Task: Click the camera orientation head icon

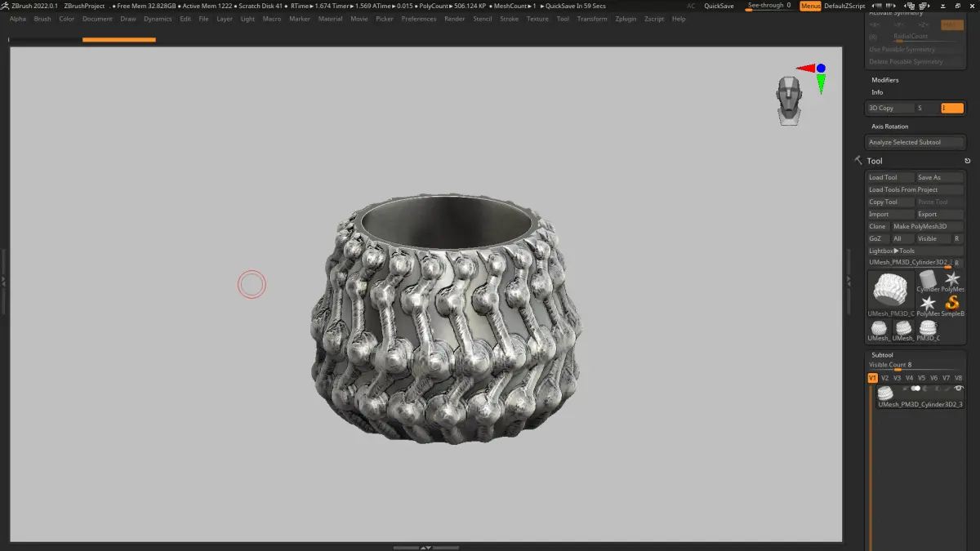Action: (788, 100)
